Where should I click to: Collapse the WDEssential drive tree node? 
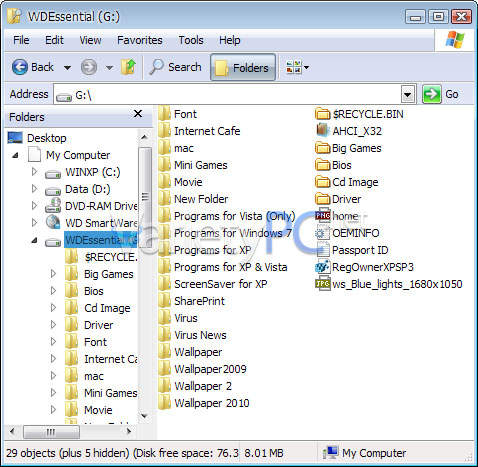pos(34,240)
